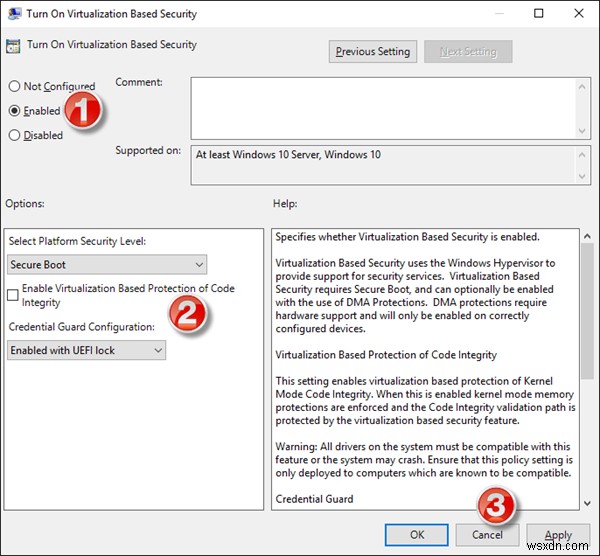Close the dialog with the X button
The image size is (600, 556).
coord(579,13)
